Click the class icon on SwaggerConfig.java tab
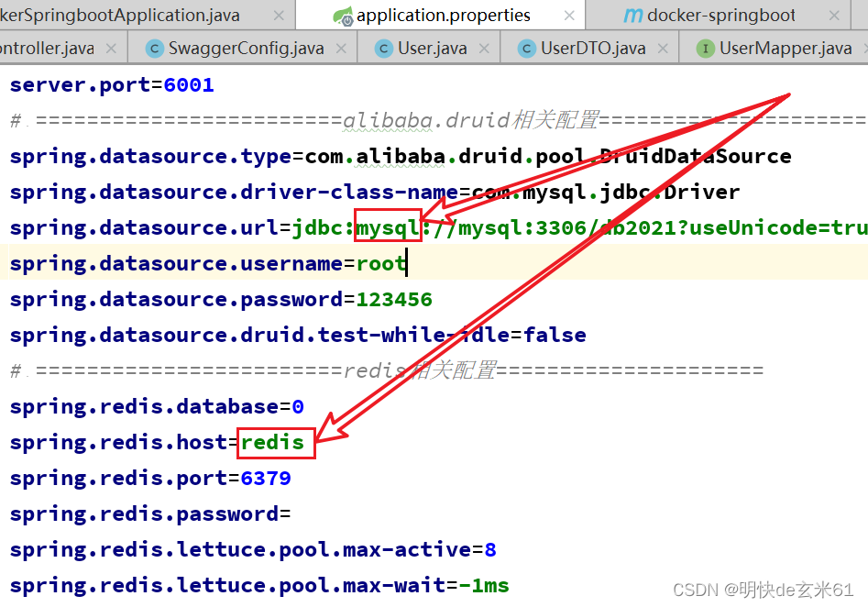The width and height of the screenshot is (868, 607). click(x=155, y=49)
